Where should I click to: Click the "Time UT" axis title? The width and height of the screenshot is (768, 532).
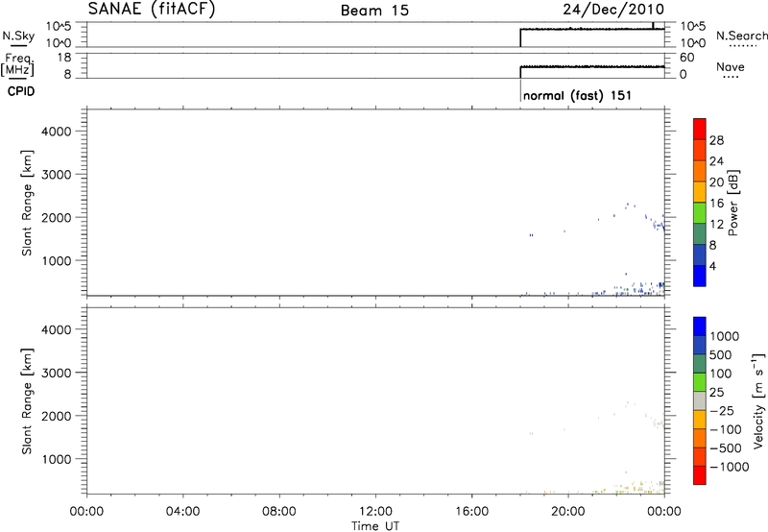click(x=375, y=526)
